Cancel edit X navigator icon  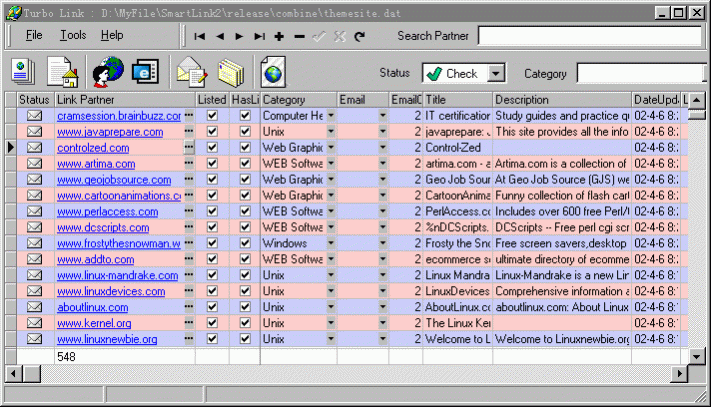tap(340, 36)
